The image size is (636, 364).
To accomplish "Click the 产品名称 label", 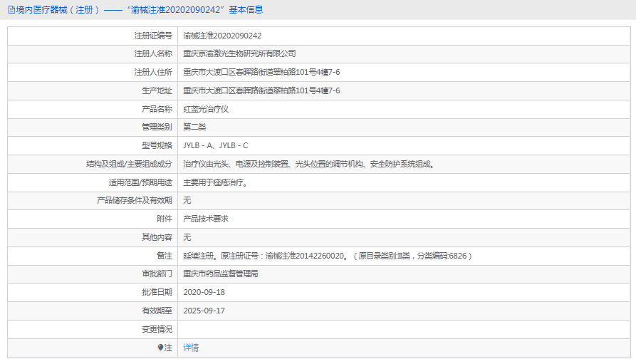I will 157,109.
